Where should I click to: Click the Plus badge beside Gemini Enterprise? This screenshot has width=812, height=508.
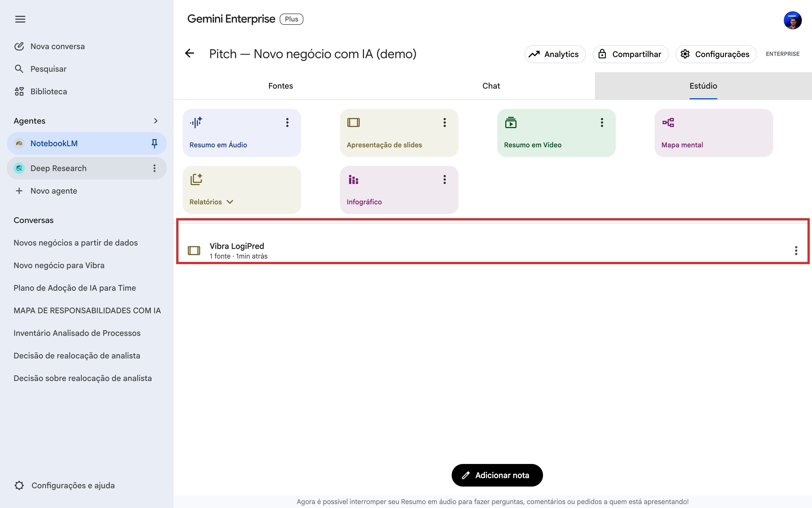click(292, 19)
